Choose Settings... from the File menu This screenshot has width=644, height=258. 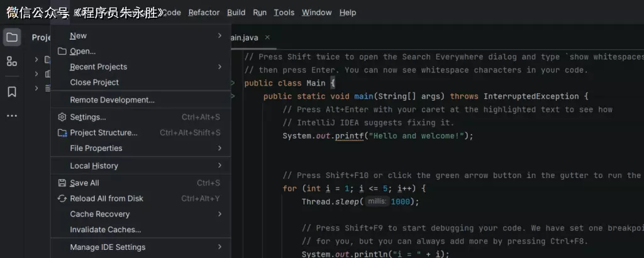coord(87,117)
